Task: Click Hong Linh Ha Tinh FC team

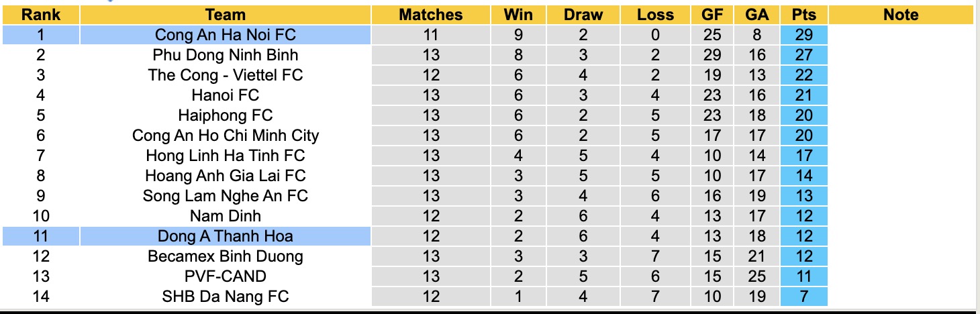Action: pos(226,156)
